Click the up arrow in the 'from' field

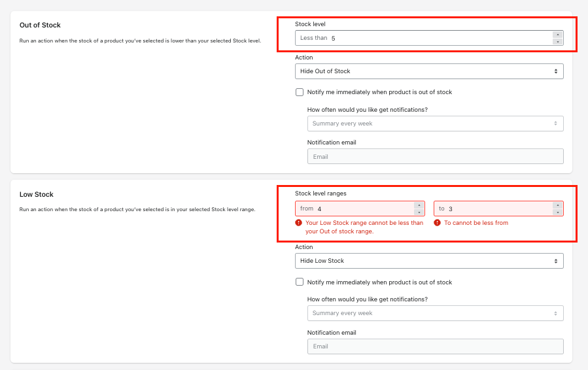click(419, 205)
